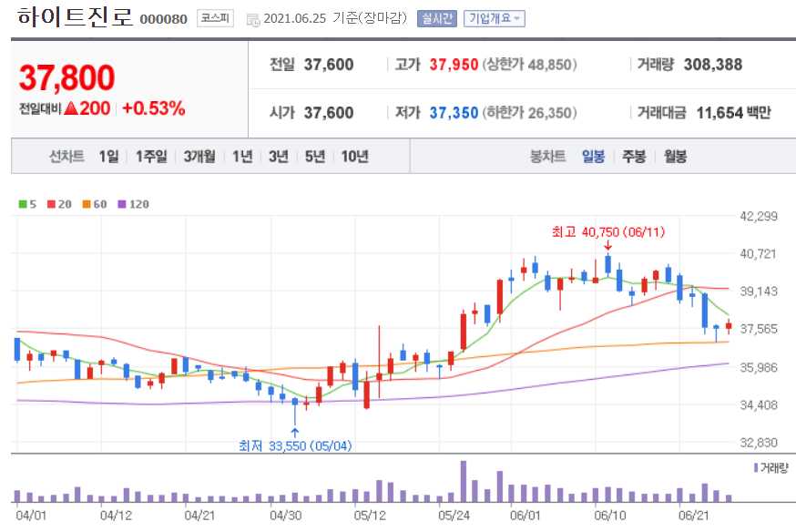Click the 42,299 price axis label
The height and width of the screenshot is (532, 796).
[x=759, y=216]
